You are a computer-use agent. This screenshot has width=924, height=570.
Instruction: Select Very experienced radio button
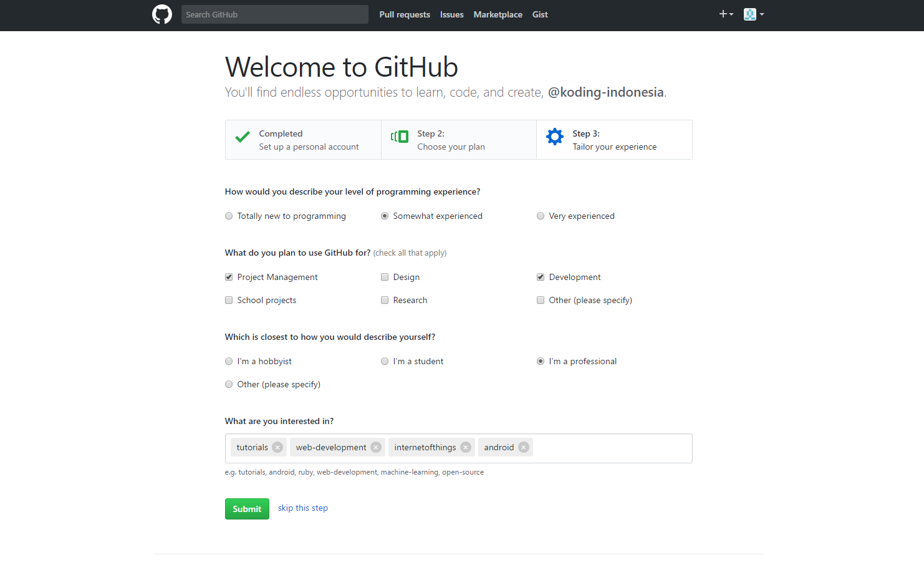[x=541, y=216]
